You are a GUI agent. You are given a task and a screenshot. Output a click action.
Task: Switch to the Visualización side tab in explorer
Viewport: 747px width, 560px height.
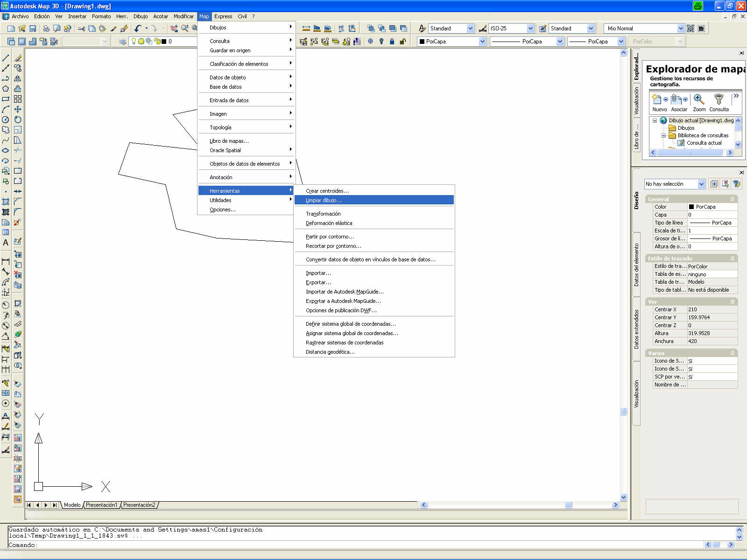[x=636, y=101]
